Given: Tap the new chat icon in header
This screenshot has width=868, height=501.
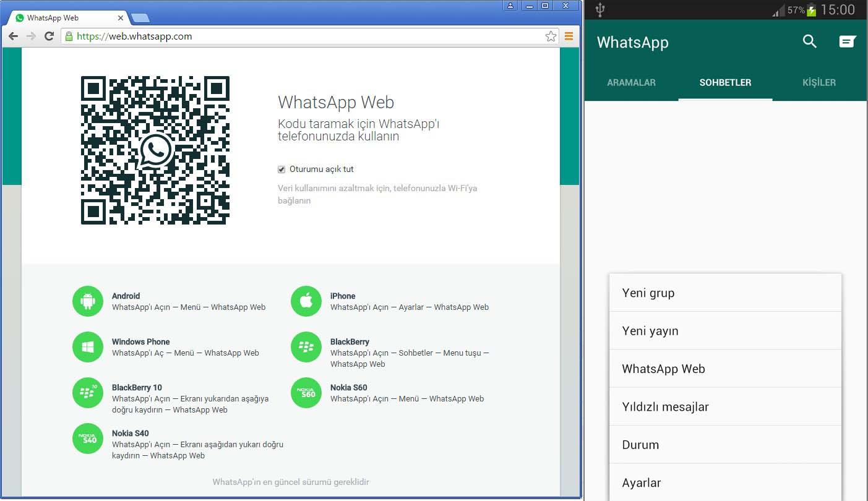Looking at the screenshot, I should pos(847,41).
